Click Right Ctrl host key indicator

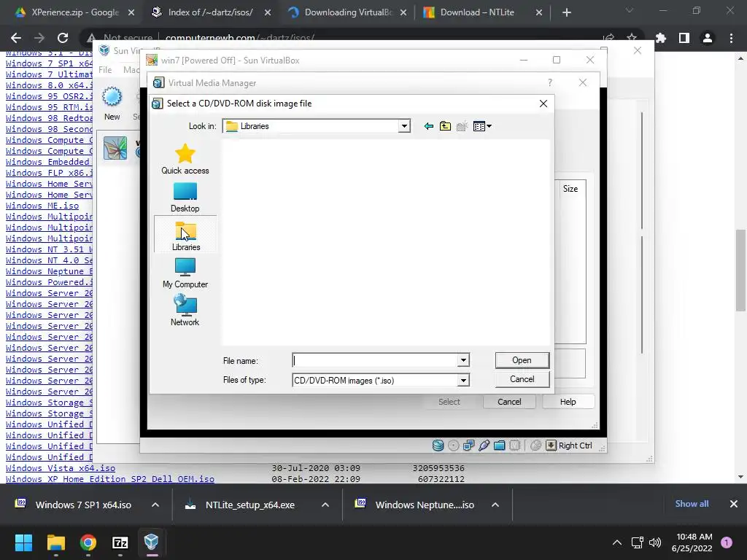point(569,446)
